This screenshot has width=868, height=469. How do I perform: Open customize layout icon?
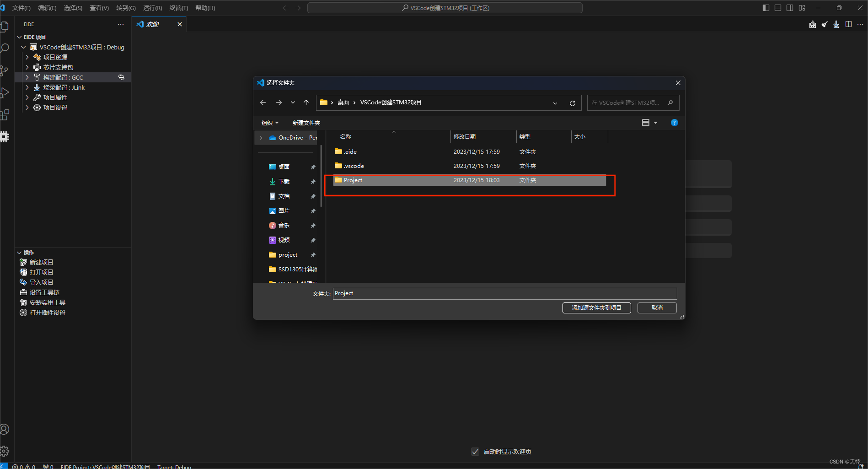802,8
